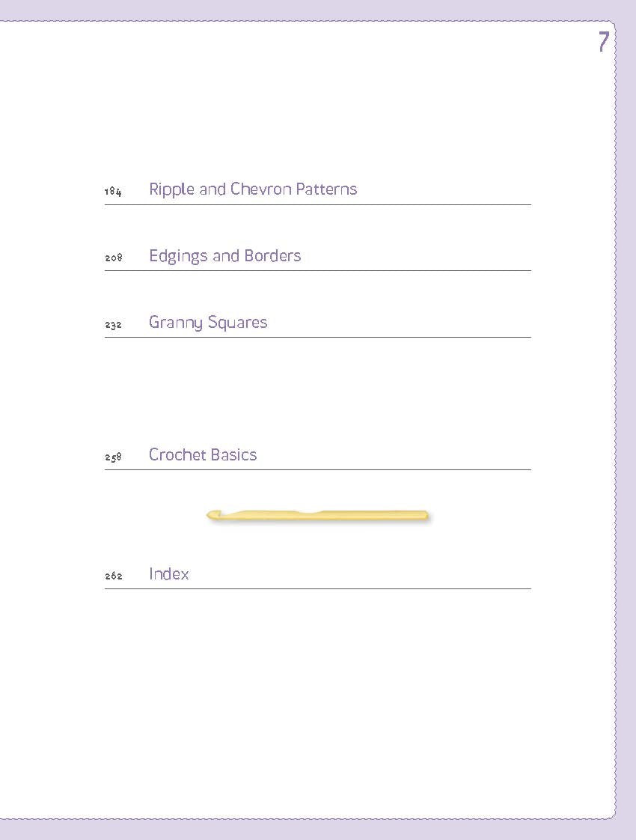This screenshot has height=840, width=636.
Task: Jump to the Crochet Basics section
Action: coord(203,455)
